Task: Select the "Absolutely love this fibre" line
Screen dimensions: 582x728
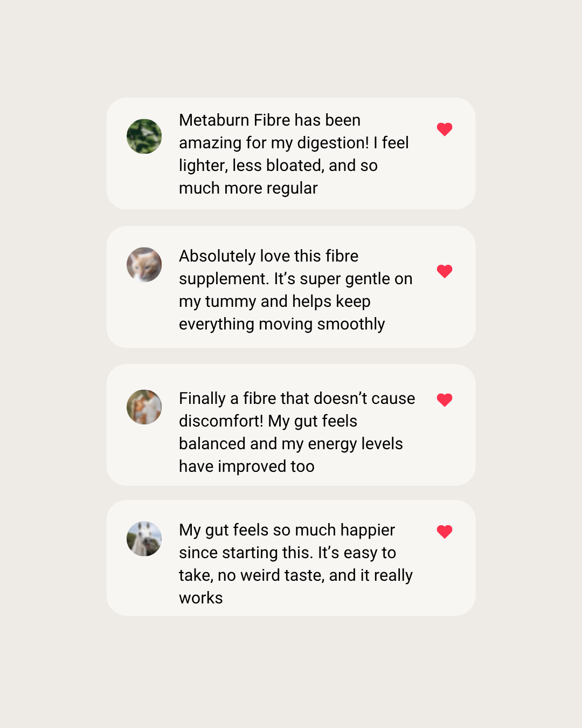Action: [x=268, y=256]
